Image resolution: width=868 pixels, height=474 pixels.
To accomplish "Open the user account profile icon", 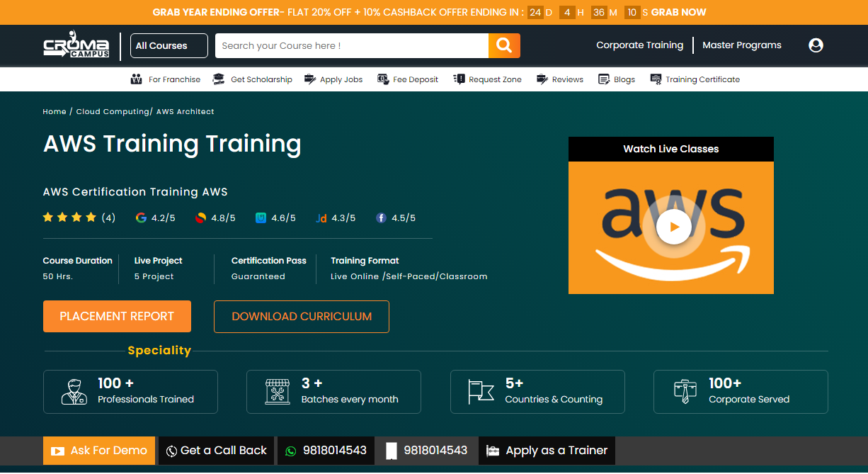I will click(816, 45).
